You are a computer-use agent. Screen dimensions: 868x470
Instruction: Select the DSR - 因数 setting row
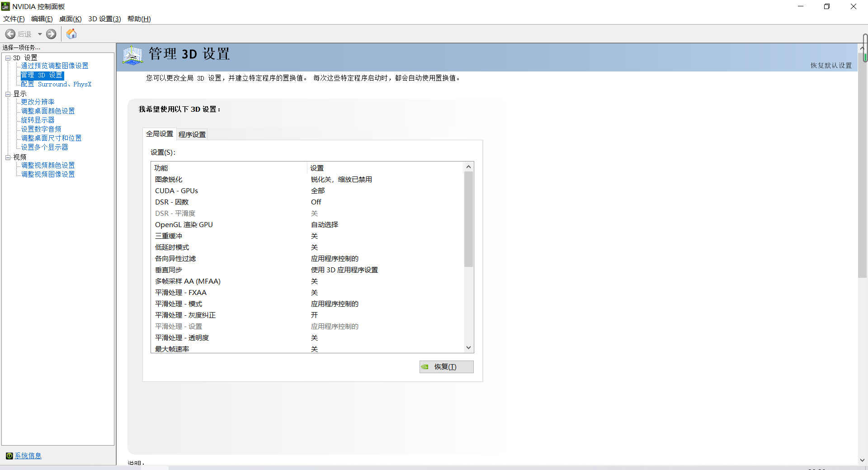click(308, 202)
